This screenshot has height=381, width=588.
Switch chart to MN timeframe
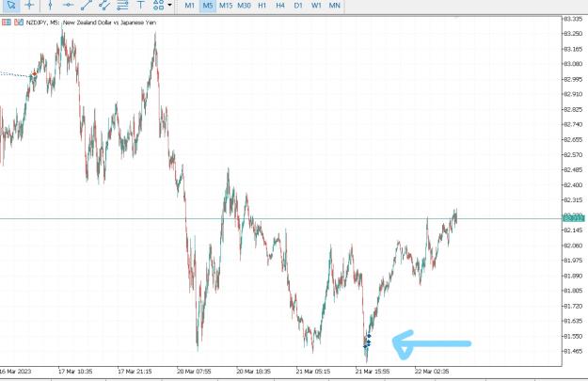(x=335, y=6)
